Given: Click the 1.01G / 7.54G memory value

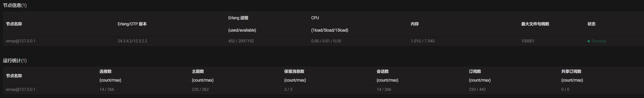Looking at the screenshot, I should pos(423,41).
